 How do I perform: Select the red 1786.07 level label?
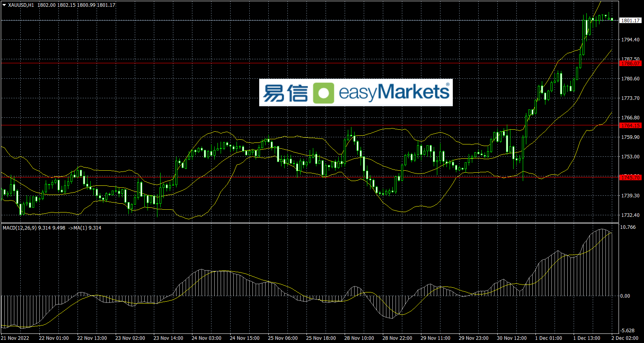(630, 64)
